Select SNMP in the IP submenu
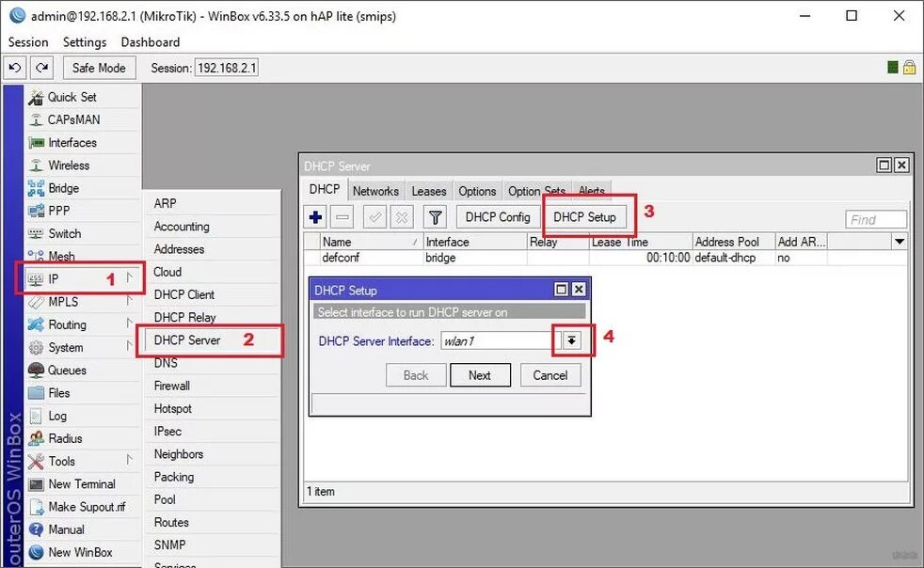924x568 pixels. pos(211,545)
